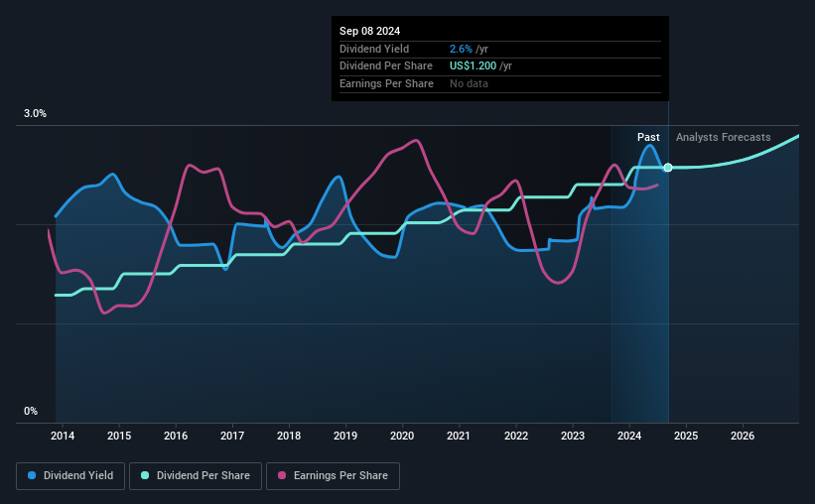Click the Sep 08 2024 tooltip date
This screenshot has height=504, width=815.
(369, 31)
